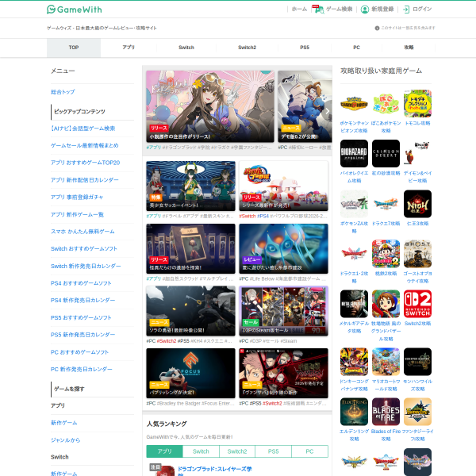This screenshot has width=476, height=476.
Task: Open スマホ かんたん無料ゲーム link
Action: 83,232
